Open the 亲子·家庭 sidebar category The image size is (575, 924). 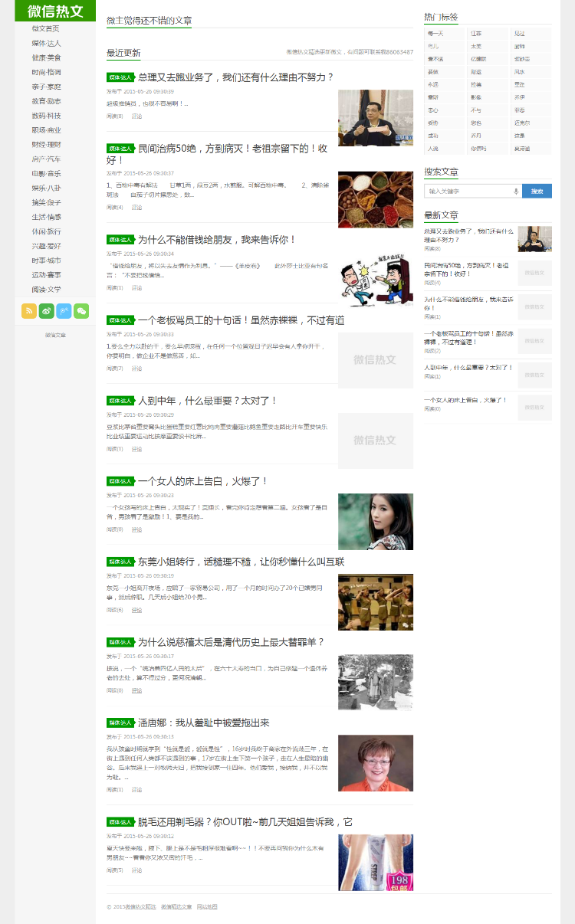[46, 87]
